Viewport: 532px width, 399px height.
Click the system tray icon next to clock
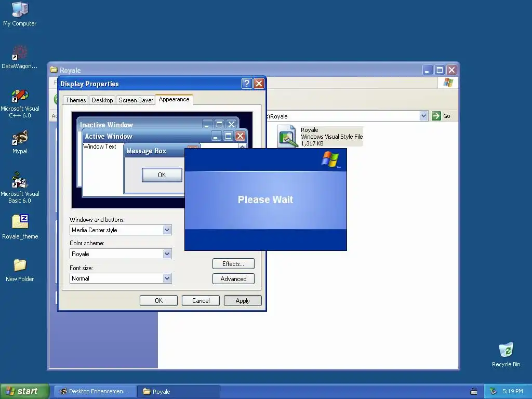point(493,391)
